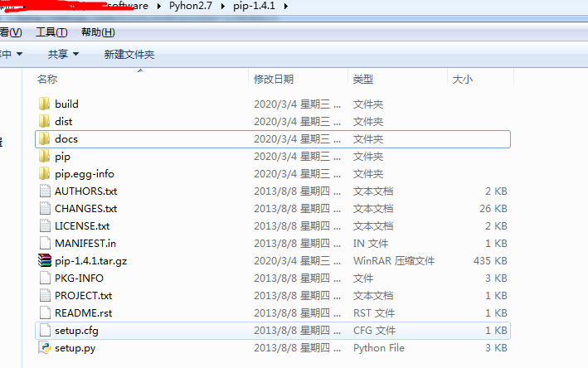Click the 26 KB size value
The height and width of the screenshot is (368, 588).
(x=493, y=209)
